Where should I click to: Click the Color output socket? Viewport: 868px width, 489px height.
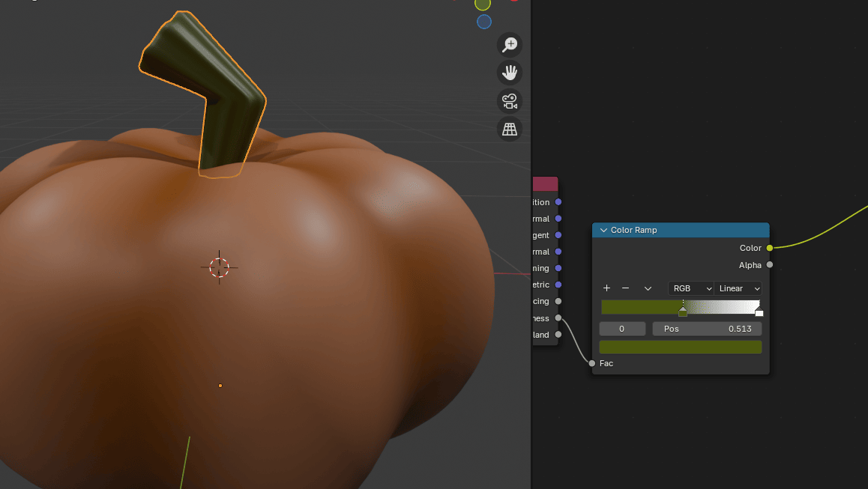point(770,248)
